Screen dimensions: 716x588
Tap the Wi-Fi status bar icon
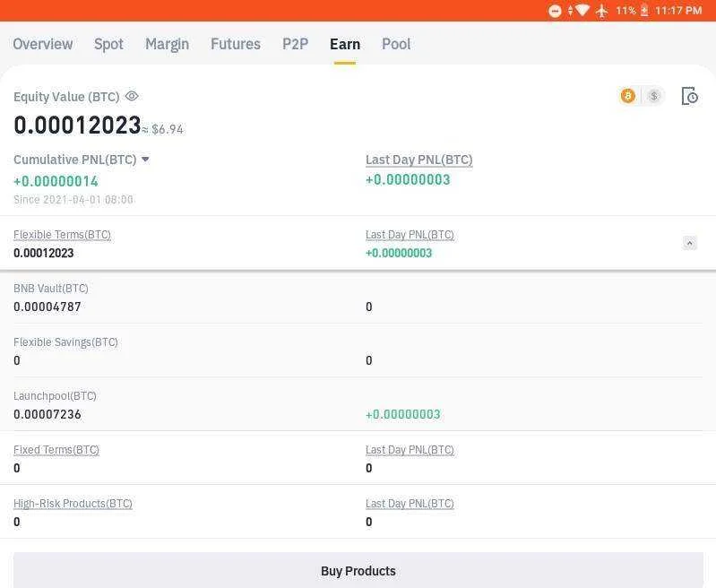(x=582, y=10)
